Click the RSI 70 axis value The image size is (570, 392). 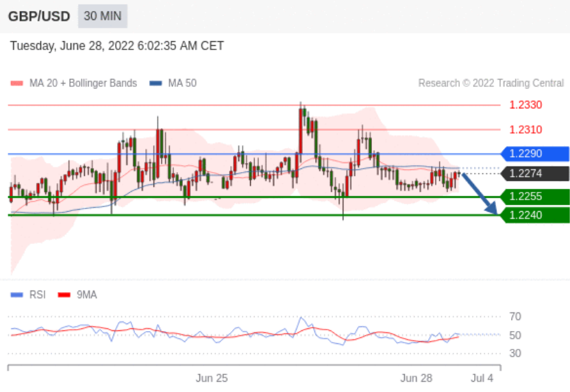(515, 317)
